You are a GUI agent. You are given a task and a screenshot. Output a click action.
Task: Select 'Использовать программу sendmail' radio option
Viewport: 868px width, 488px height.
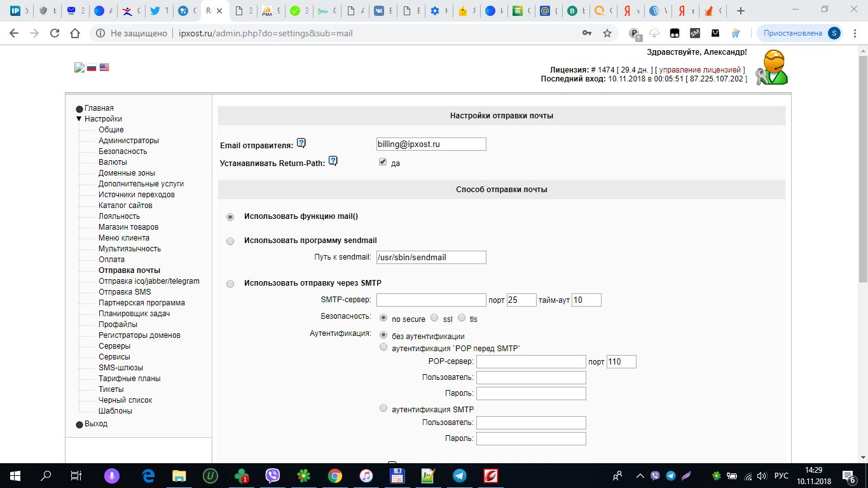[x=230, y=241]
